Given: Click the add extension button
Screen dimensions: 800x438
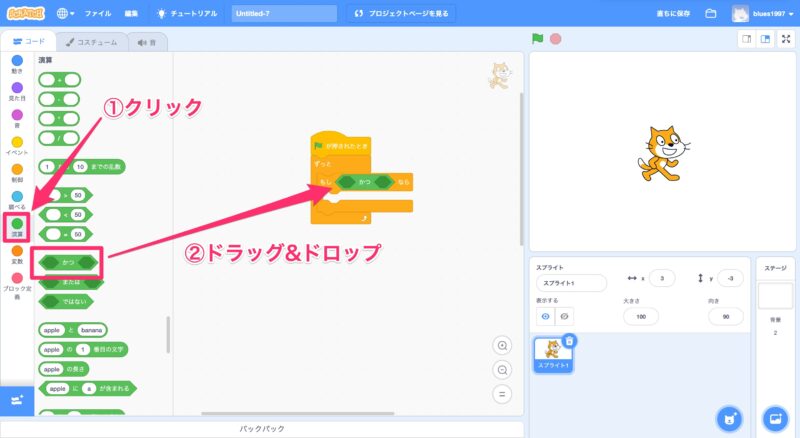Looking at the screenshot, I should point(16,400).
